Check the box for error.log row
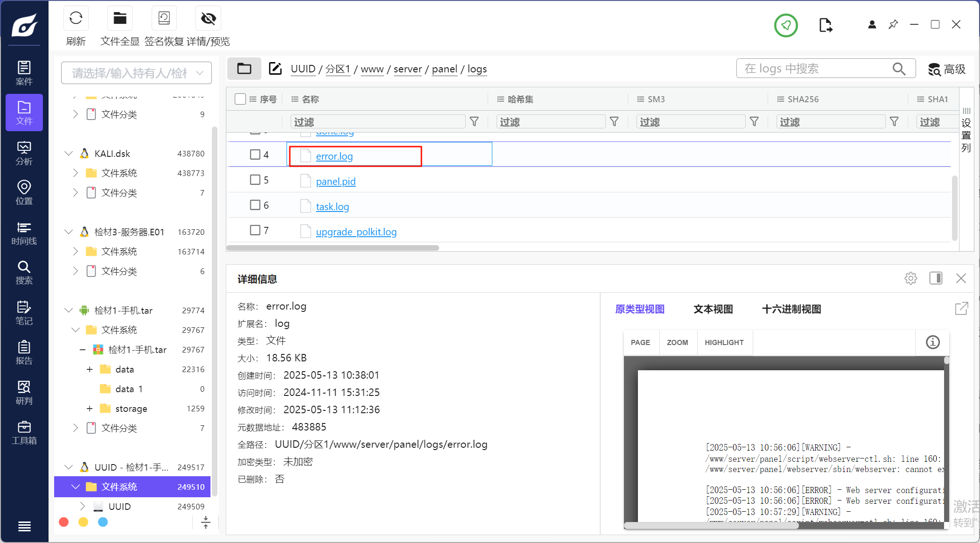Screen dimensions: 980x543 coord(255,155)
